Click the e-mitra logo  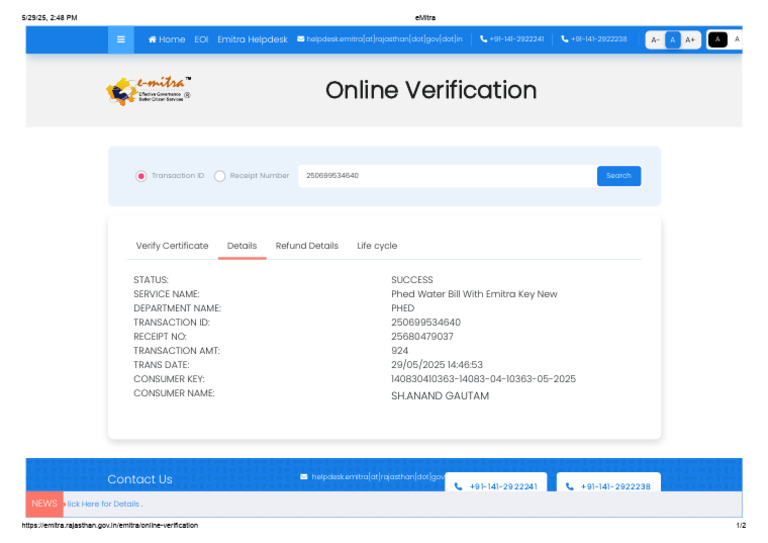[x=148, y=91]
